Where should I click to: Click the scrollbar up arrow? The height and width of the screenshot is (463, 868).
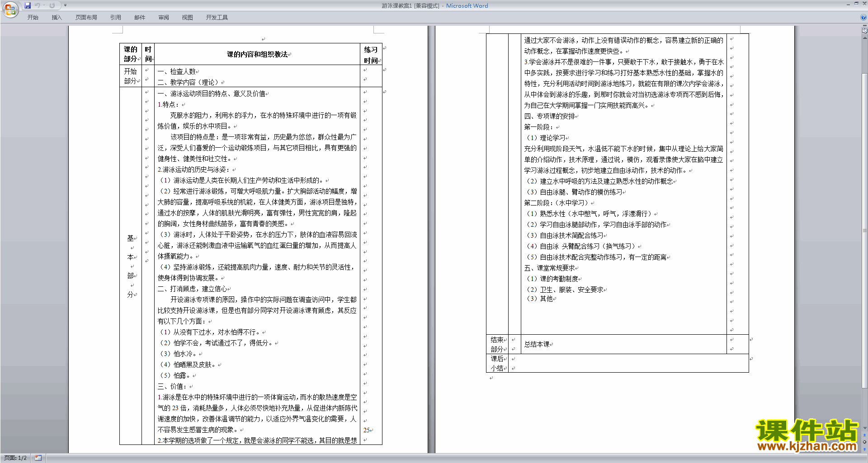(x=865, y=38)
